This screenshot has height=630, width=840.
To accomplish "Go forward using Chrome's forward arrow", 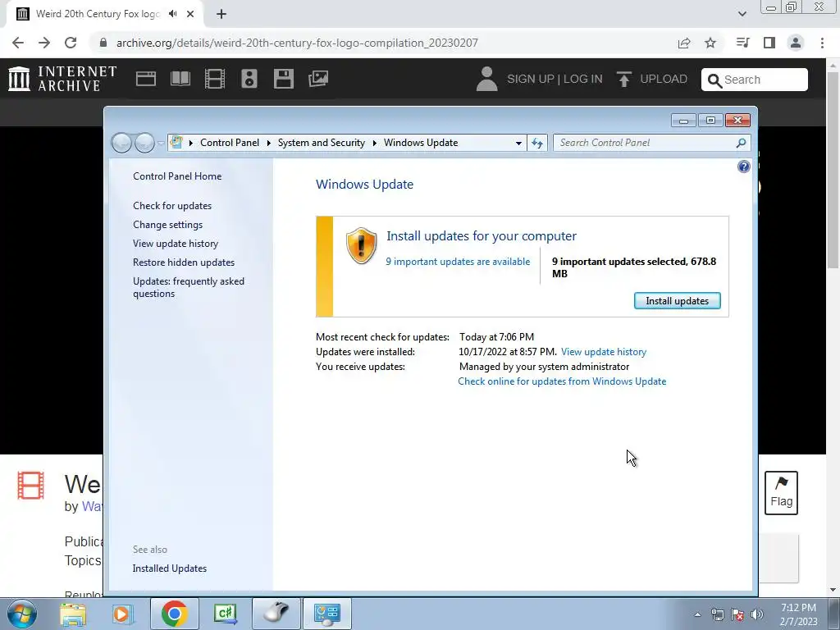I will (x=44, y=43).
